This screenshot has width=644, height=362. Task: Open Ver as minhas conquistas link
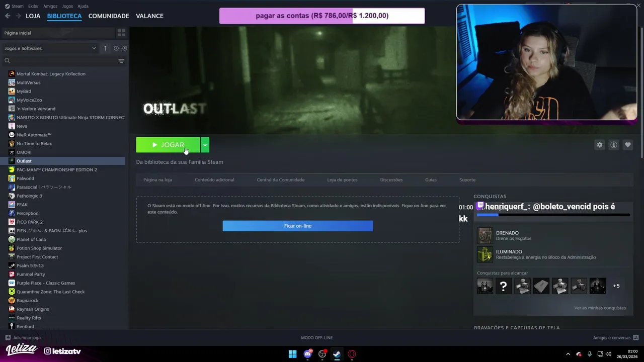(600, 308)
